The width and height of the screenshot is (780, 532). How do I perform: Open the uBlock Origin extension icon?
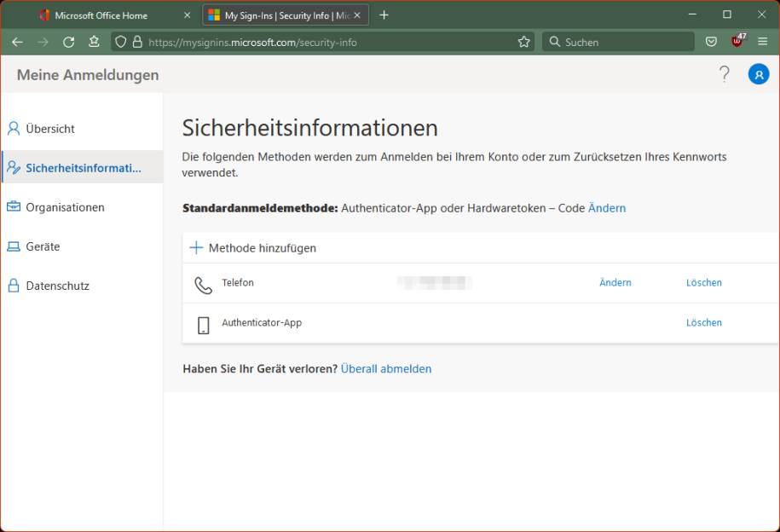pyautogui.click(x=737, y=41)
